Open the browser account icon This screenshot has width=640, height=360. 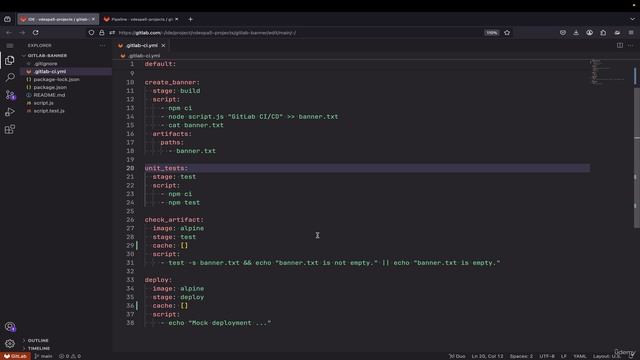(589, 32)
